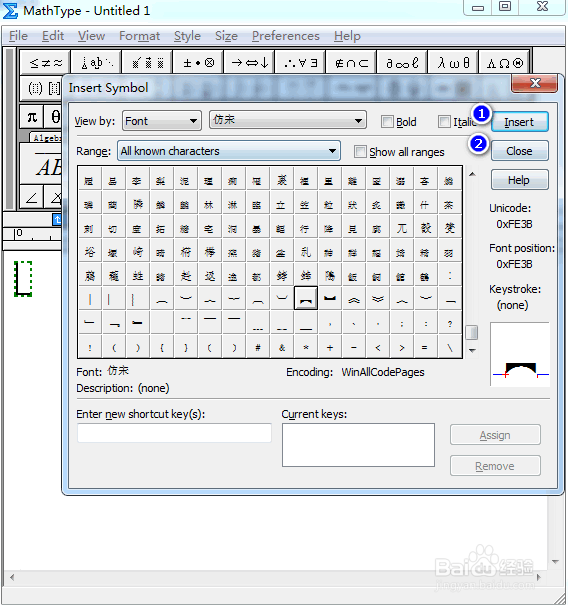Open the Edit menu

pyautogui.click(x=53, y=36)
